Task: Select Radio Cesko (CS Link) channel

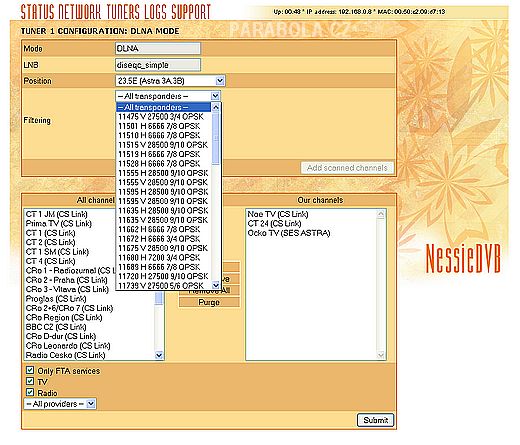Action: (65, 355)
